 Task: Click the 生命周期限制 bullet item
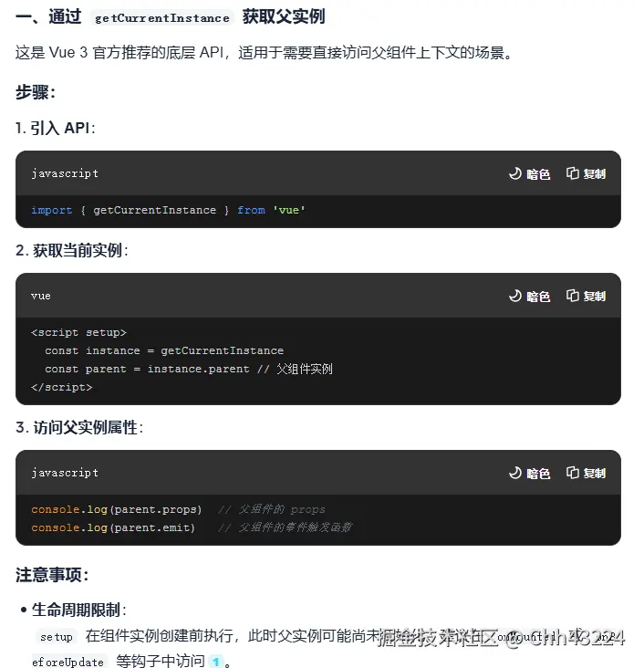tap(78, 610)
